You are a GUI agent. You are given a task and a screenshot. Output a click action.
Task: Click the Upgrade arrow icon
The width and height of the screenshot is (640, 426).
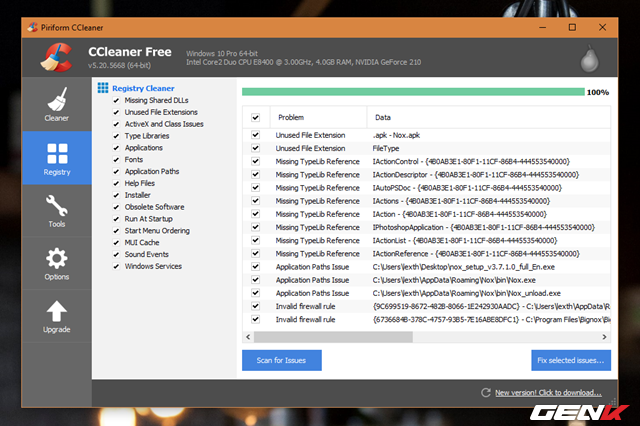(57, 311)
